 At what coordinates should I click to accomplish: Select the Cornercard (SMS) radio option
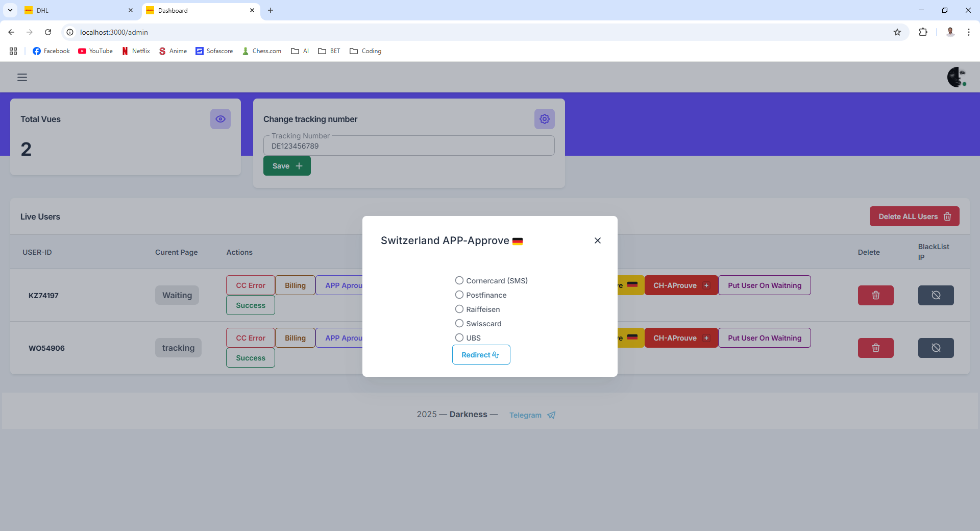coord(459,280)
